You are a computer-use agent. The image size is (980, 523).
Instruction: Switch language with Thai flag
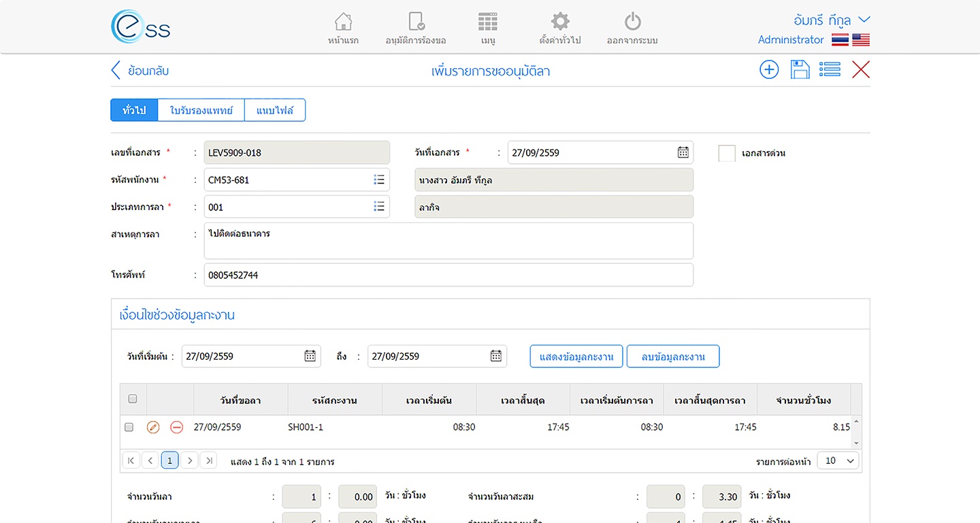(840, 40)
